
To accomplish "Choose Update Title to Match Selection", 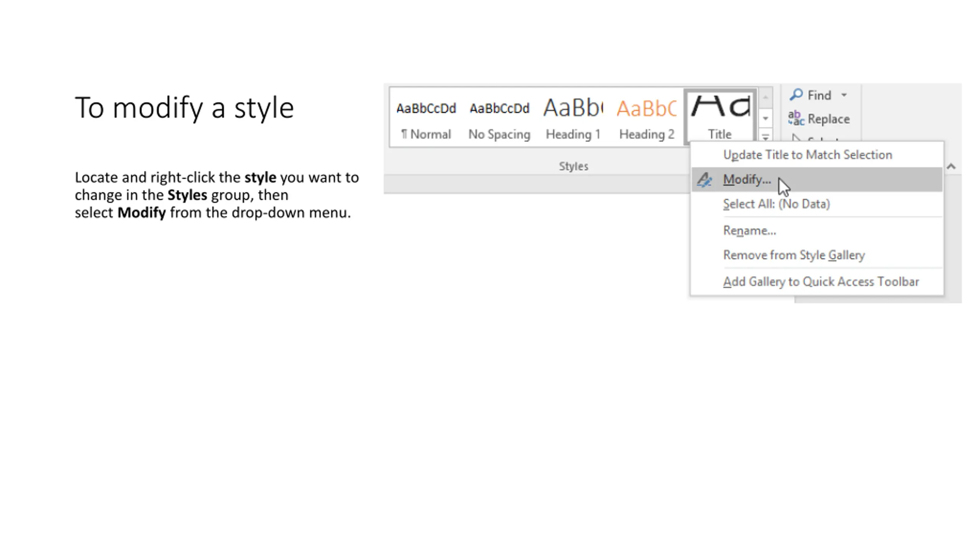I will coord(807,155).
